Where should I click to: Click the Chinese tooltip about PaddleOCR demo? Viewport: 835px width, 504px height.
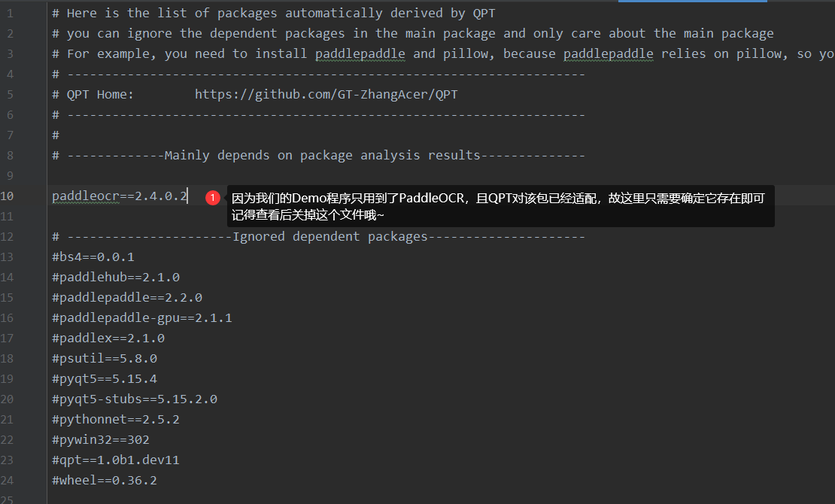pos(500,206)
